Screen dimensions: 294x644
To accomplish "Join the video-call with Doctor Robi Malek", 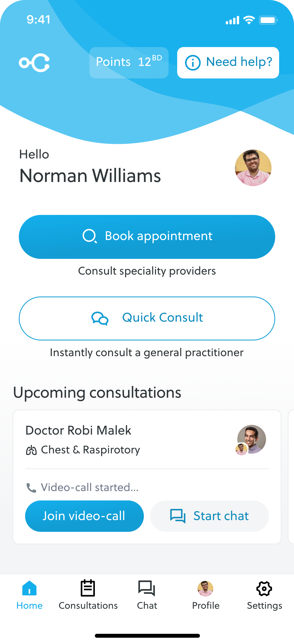I will pyautogui.click(x=84, y=516).
